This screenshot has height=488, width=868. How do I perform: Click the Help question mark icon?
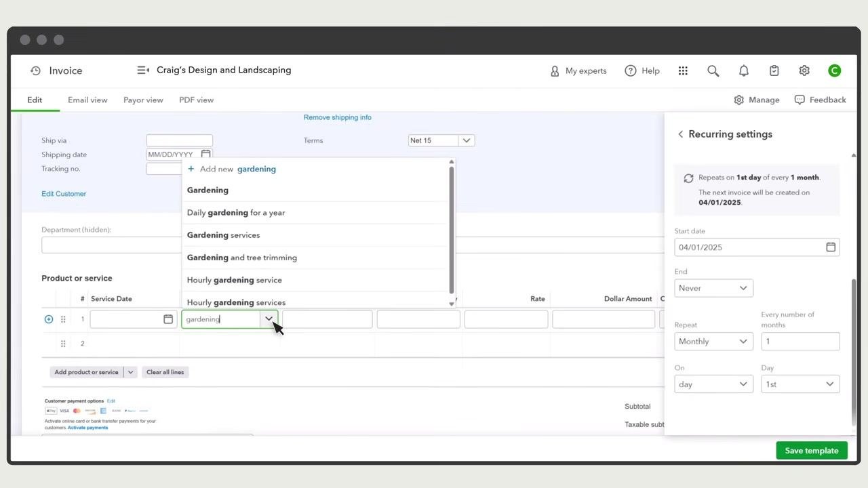pos(631,70)
